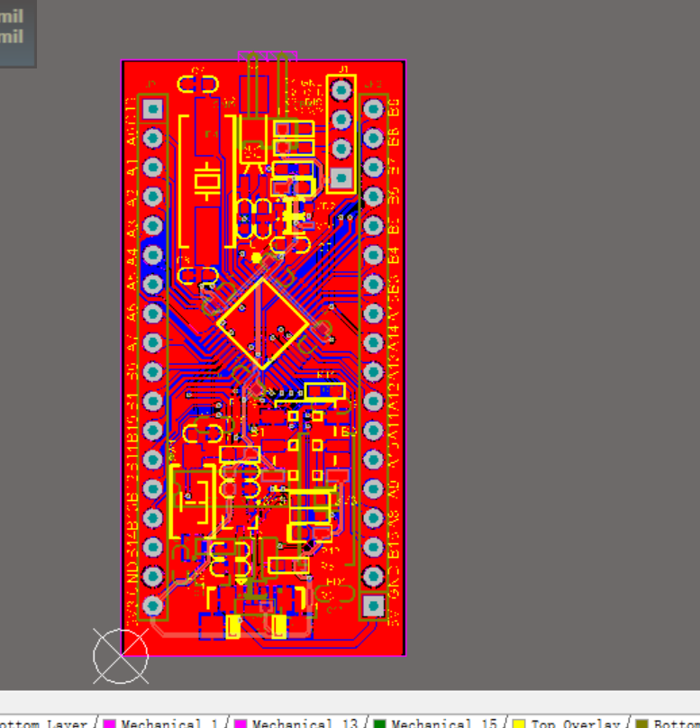Click the J1 designator text above the header
Screen dimensions: 700x728
343,69
